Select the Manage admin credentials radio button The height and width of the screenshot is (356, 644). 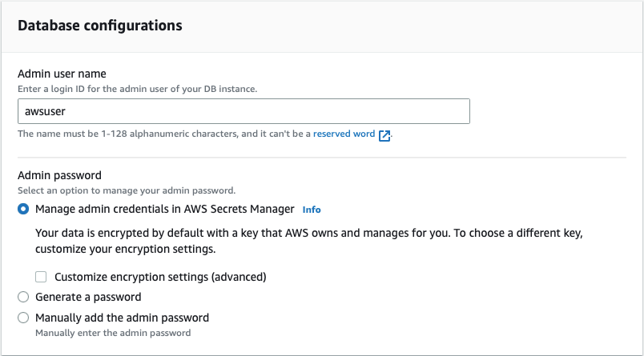24,209
